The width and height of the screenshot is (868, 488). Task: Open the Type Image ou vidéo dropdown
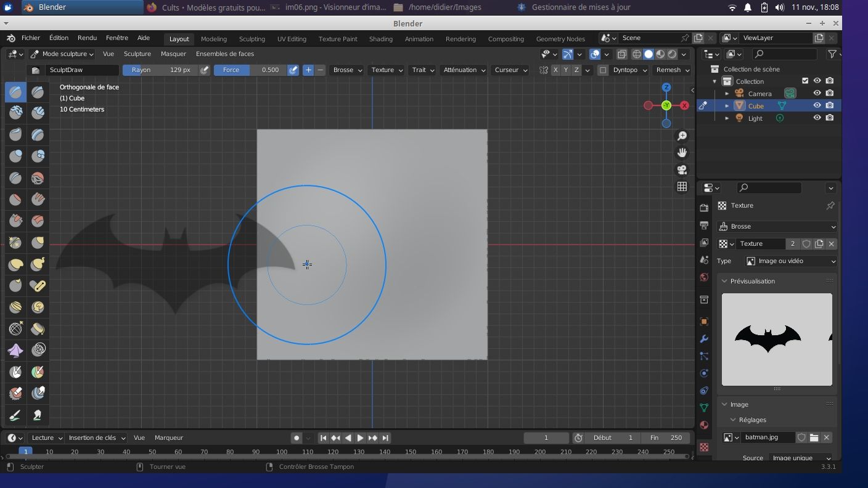(791, 261)
